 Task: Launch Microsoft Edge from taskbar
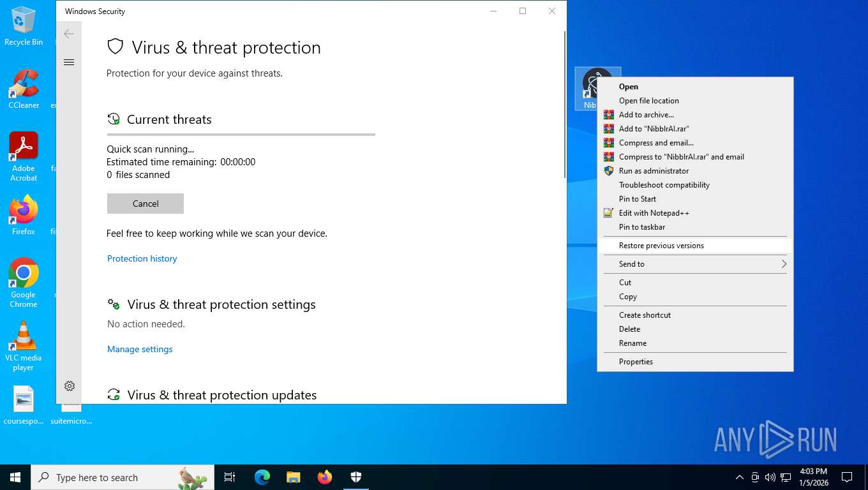pyautogui.click(x=262, y=477)
